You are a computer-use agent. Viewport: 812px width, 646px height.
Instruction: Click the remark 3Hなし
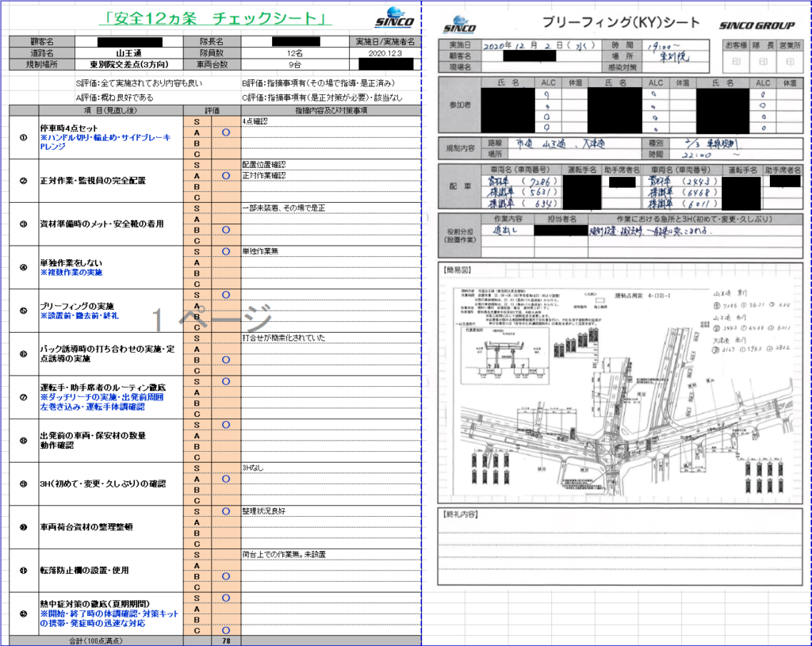[x=253, y=468]
